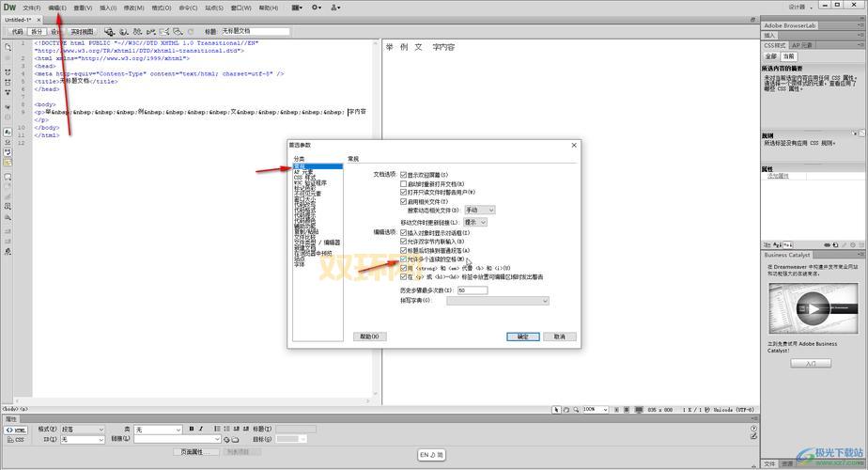Toggle 显示欢迎屏幕 checkbox
This screenshot has width=868, height=470.
[404, 175]
